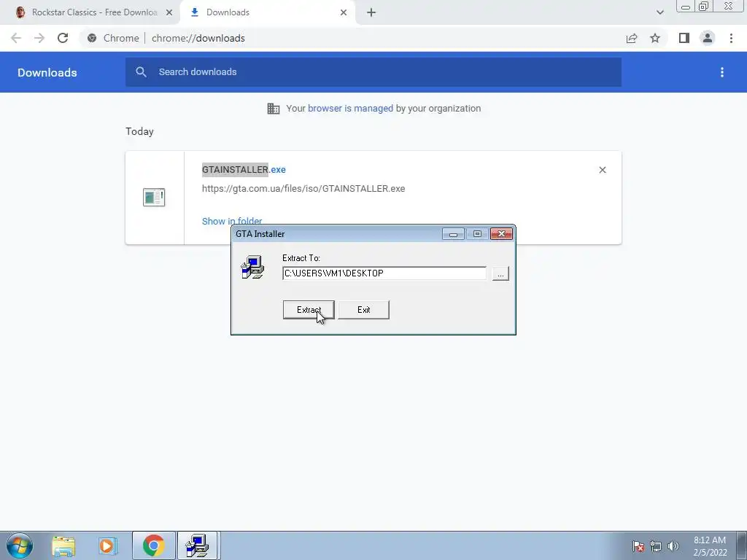The height and width of the screenshot is (560, 747).
Task: Open the Chrome profile avatar
Action: coord(708,38)
